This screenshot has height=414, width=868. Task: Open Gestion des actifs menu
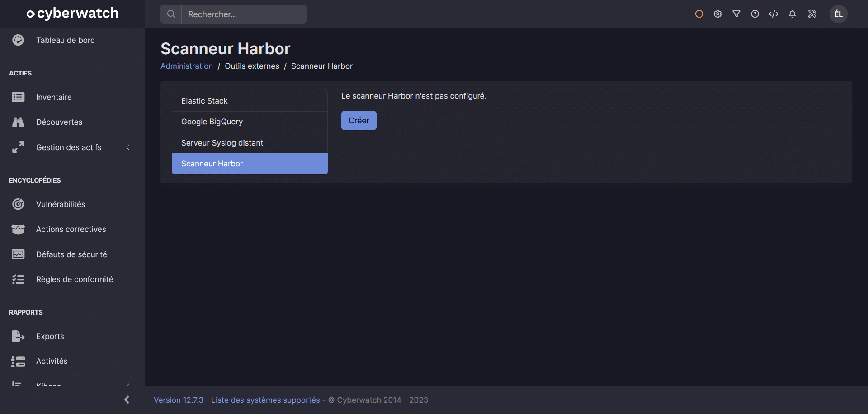click(x=72, y=147)
